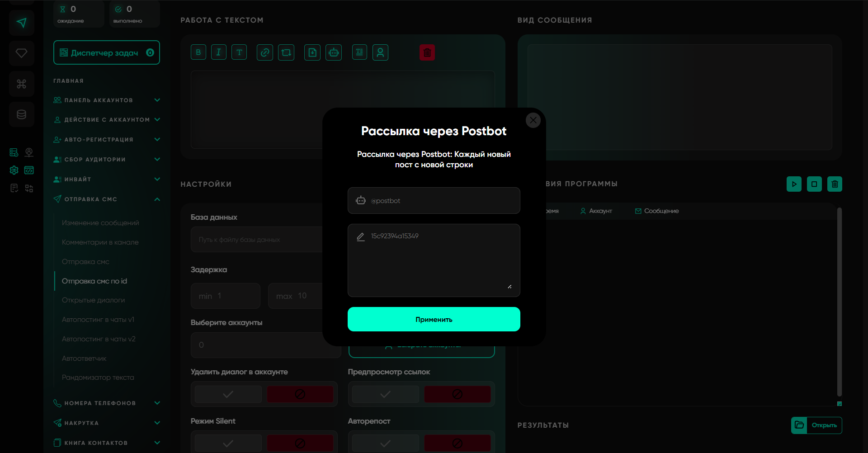Select Автоответчик in the sidebar menu
The width and height of the screenshot is (868, 453).
[84, 359]
